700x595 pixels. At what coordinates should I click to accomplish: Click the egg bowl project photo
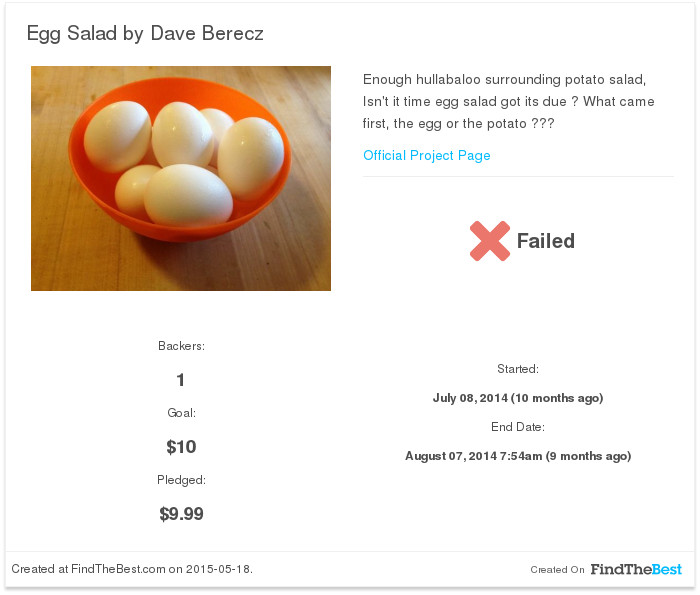(181, 179)
